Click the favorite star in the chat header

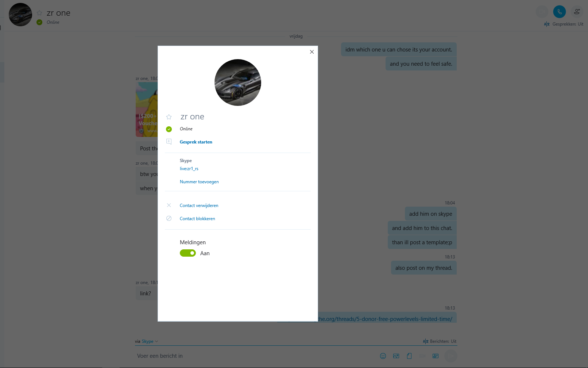pos(39,13)
